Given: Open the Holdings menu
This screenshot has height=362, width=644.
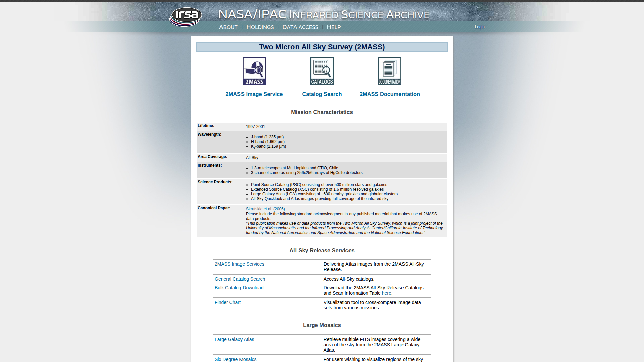Looking at the screenshot, I should click(x=260, y=27).
